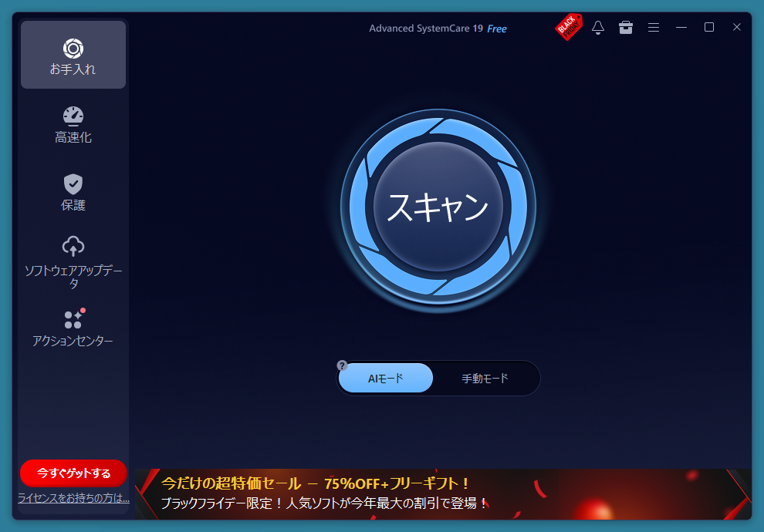Select the 保護 shield icon
Screen dimensions: 764x532
(x=73, y=184)
